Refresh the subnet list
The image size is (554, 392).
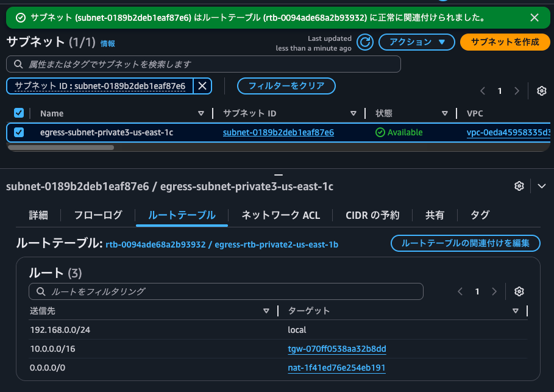(x=364, y=42)
